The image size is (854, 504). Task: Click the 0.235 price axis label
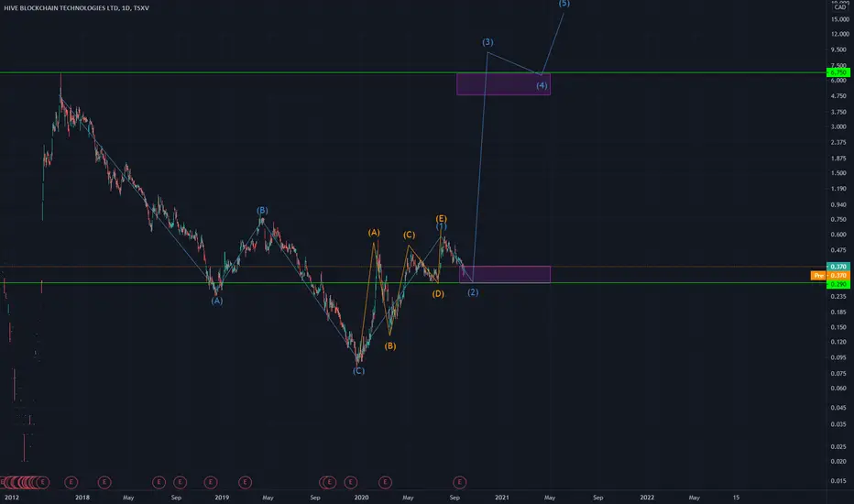838,296
